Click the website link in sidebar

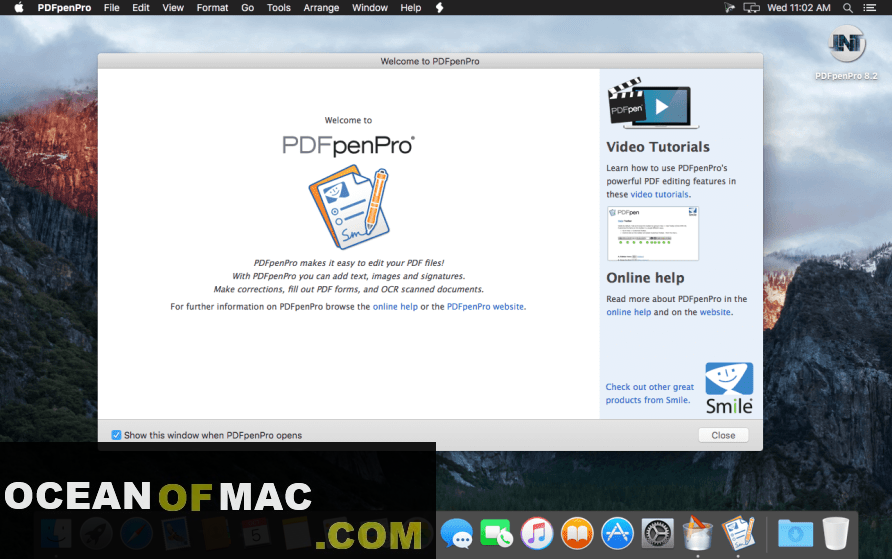click(x=715, y=312)
